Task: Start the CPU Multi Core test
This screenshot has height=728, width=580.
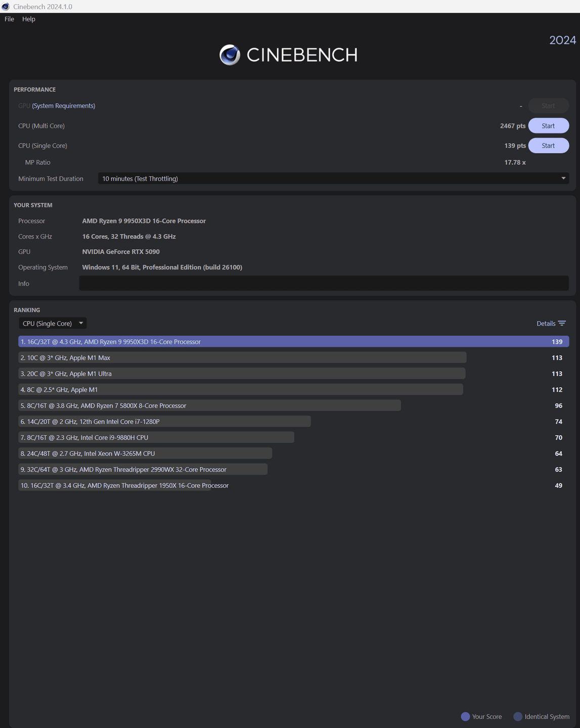Action: [549, 126]
